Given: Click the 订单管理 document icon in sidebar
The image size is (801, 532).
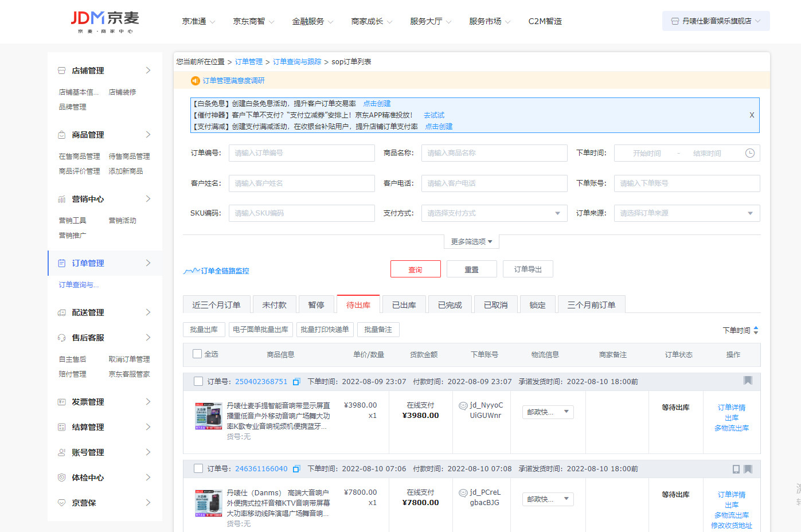Looking at the screenshot, I should coord(61,263).
